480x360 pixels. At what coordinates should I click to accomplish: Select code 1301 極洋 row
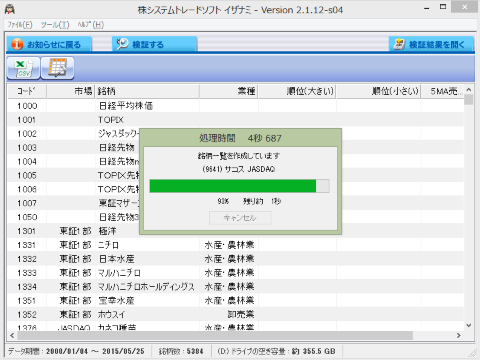235,231
